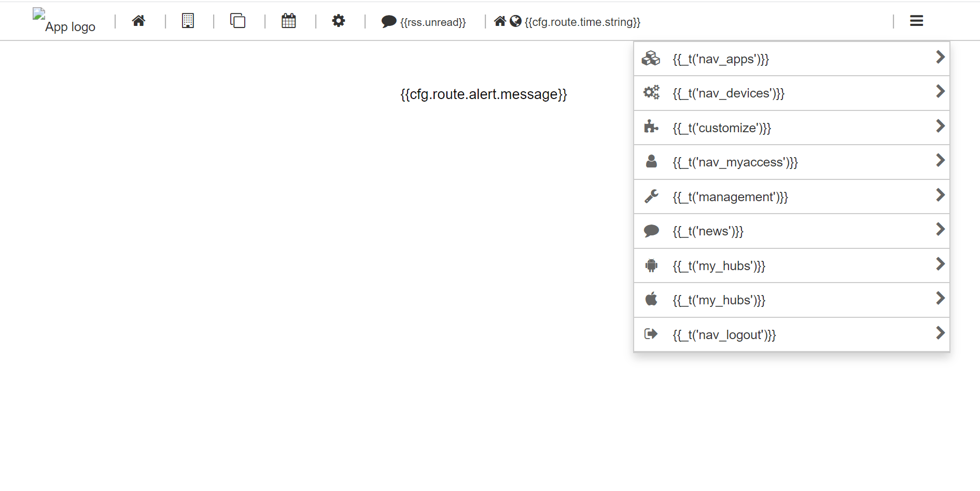Screen dimensions: 980x491
Task: Click the Apple logo icon in the menu
Action: pyautogui.click(x=651, y=300)
